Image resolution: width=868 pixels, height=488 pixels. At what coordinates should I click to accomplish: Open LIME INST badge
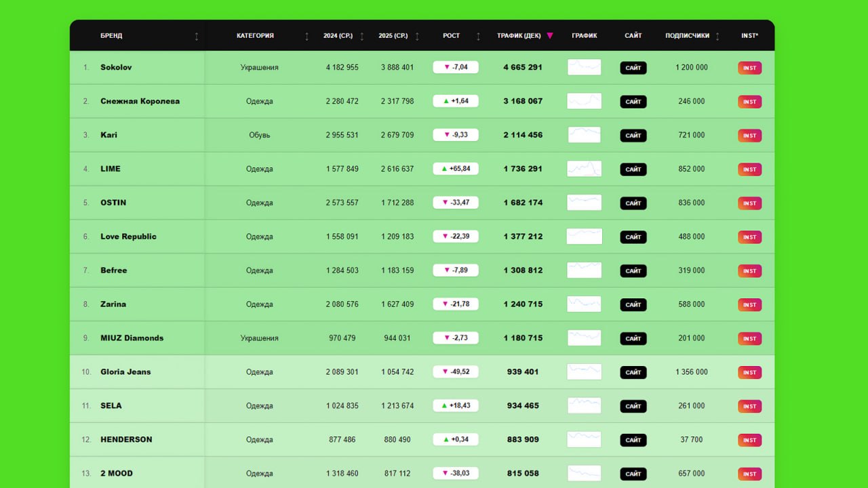click(x=749, y=169)
